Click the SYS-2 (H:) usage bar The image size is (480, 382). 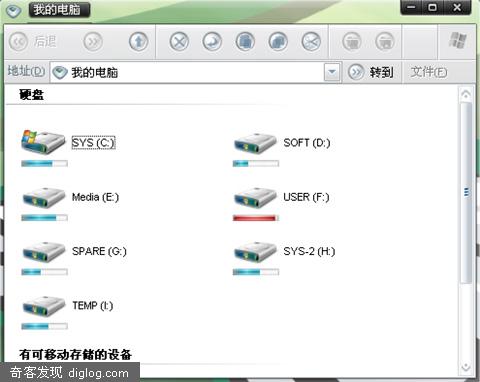coord(256,272)
